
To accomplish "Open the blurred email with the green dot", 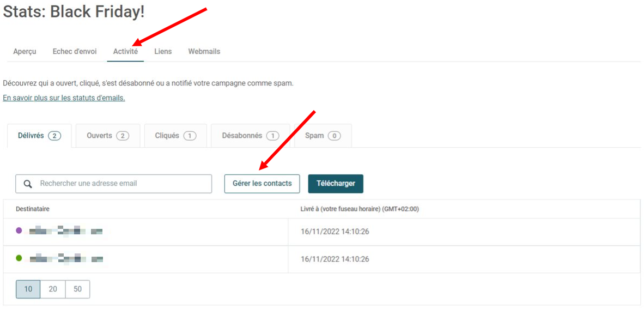I will (66, 259).
